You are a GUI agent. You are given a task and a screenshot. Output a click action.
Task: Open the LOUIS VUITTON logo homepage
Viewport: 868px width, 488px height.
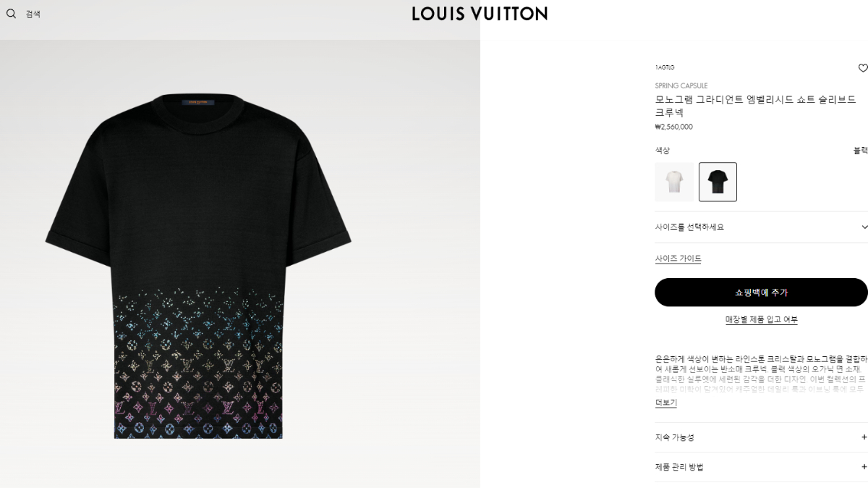click(480, 13)
